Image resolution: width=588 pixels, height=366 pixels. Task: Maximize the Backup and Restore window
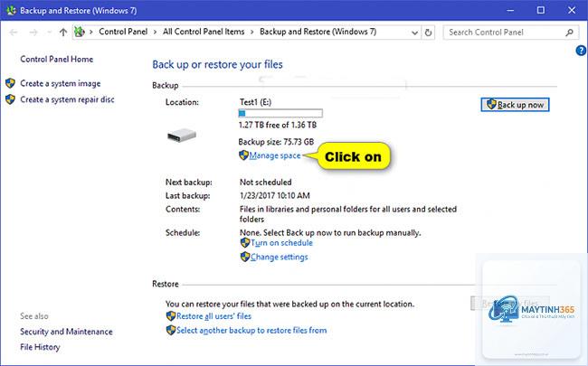541,11
